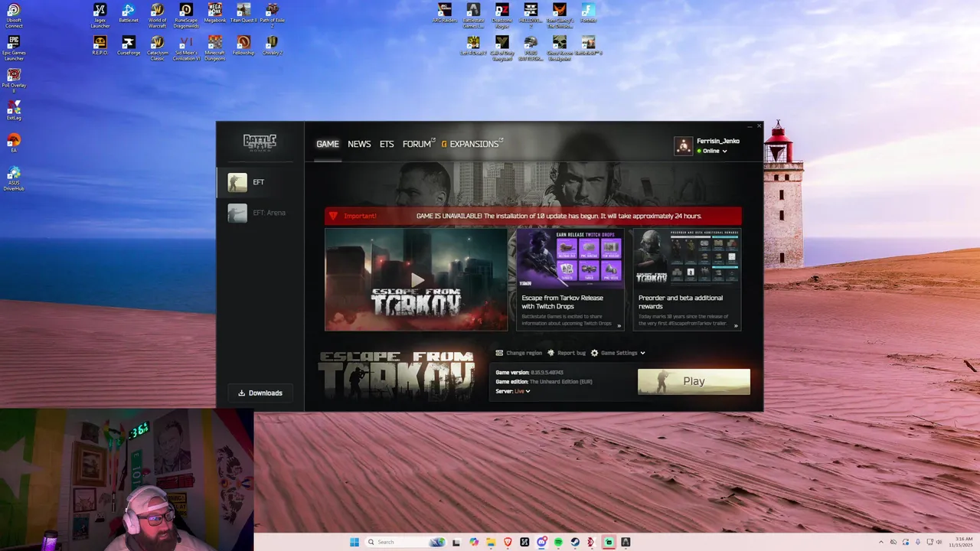Open Deadzone Rogue desktop icon
The height and width of the screenshot is (551, 980).
coord(501,15)
